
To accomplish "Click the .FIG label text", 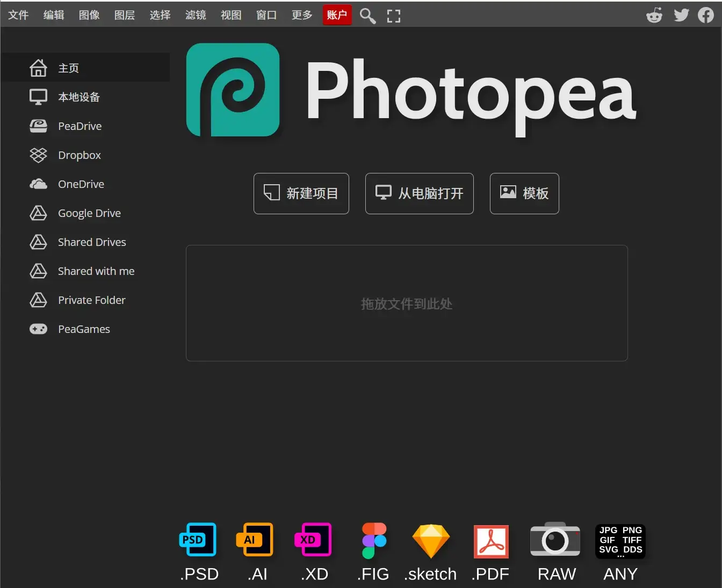I will click(373, 574).
